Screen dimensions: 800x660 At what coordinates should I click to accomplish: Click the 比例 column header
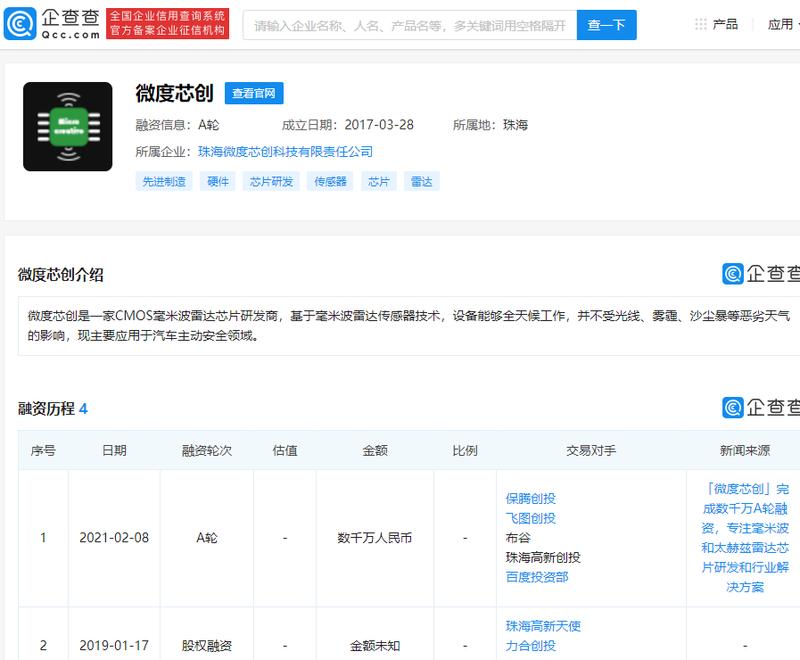[x=465, y=450]
